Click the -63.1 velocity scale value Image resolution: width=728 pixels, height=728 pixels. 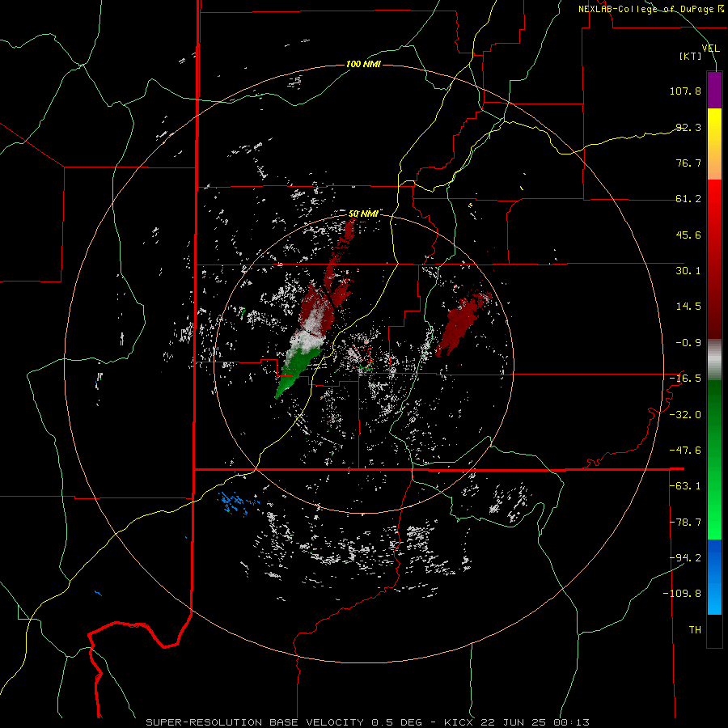[685, 486]
